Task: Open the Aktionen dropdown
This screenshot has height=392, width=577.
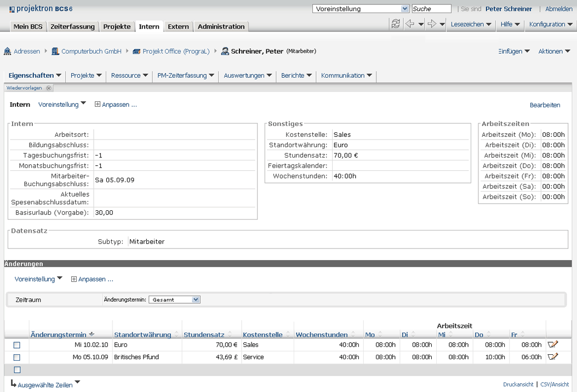Action: [554, 51]
